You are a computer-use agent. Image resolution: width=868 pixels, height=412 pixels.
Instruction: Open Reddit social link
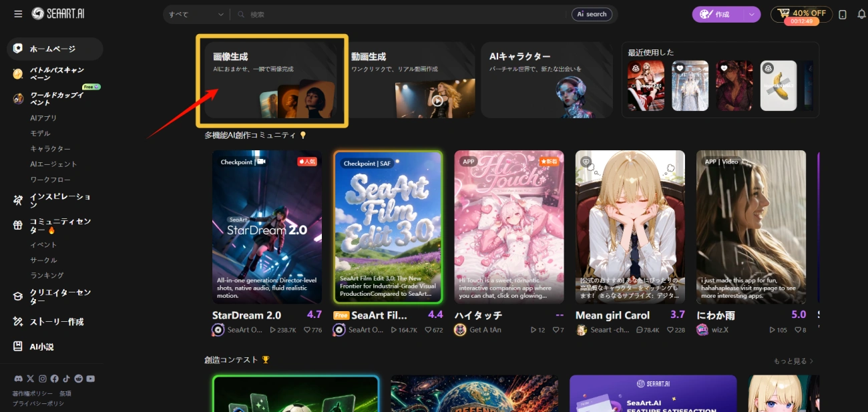coord(79,379)
